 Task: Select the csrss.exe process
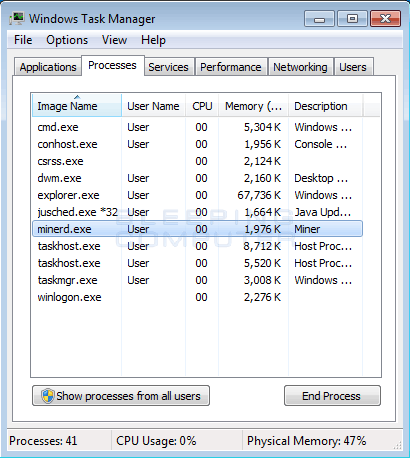(x=197, y=161)
